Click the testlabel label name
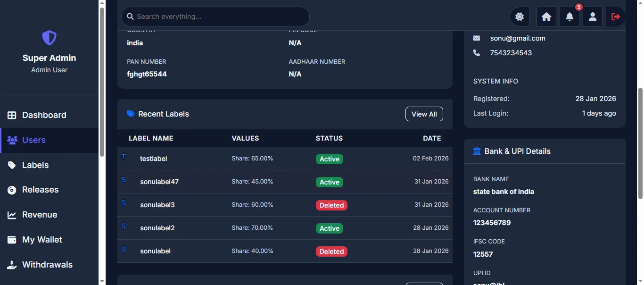644x285 pixels. pos(154,159)
